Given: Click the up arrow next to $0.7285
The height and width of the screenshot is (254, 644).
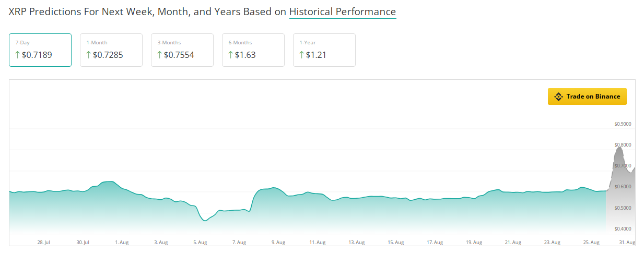Looking at the screenshot, I should (x=88, y=55).
